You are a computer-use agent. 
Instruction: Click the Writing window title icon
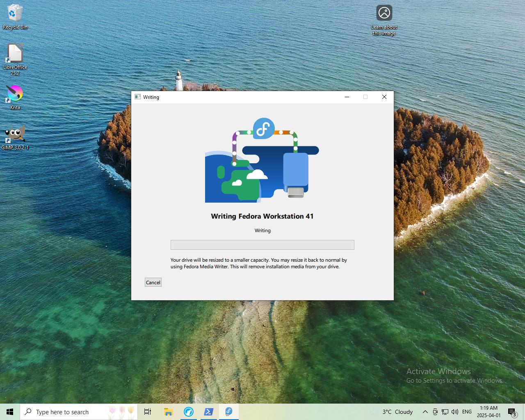coord(137,97)
